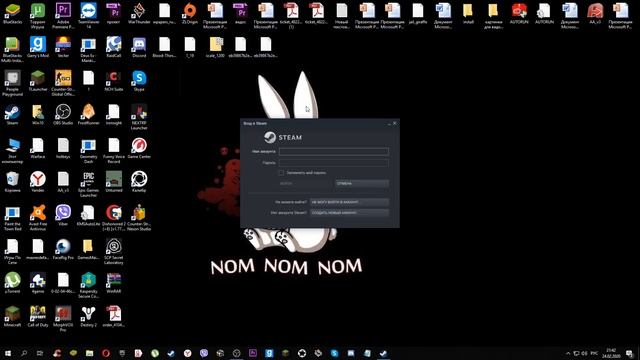Open the uTorrent desktop shortcut
This screenshot has height=360, width=640.
(13, 283)
